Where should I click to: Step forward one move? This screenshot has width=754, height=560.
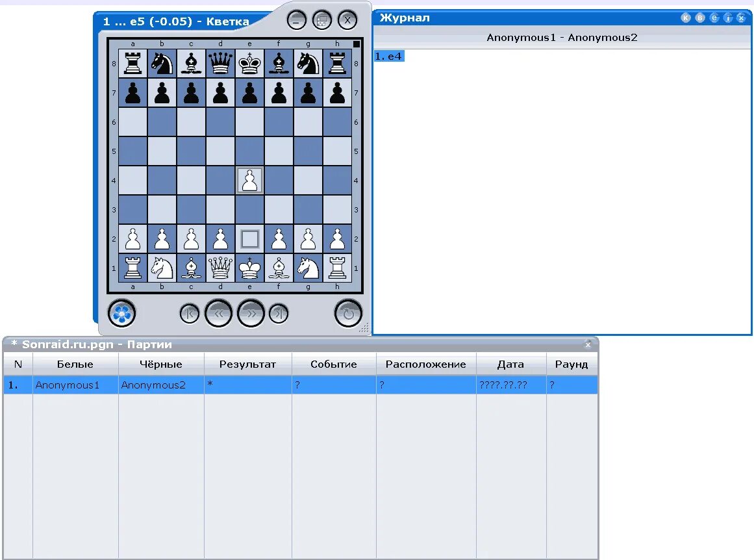point(251,314)
